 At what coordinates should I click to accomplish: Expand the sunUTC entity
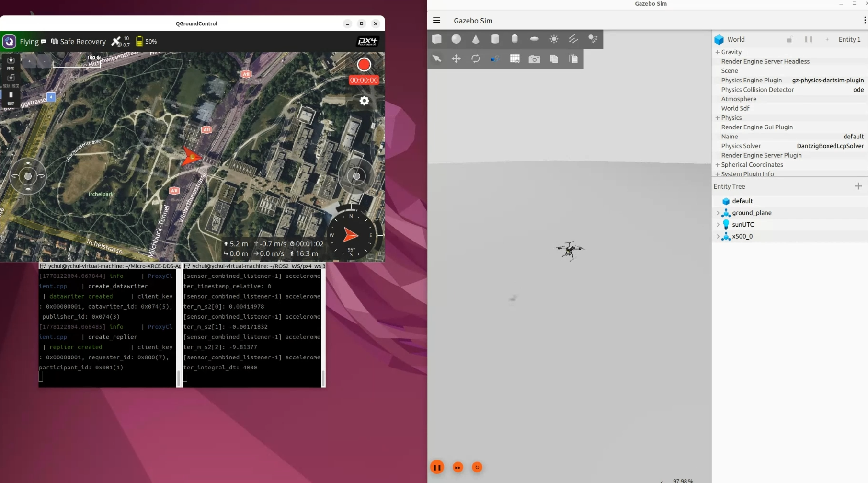(718, 224)
